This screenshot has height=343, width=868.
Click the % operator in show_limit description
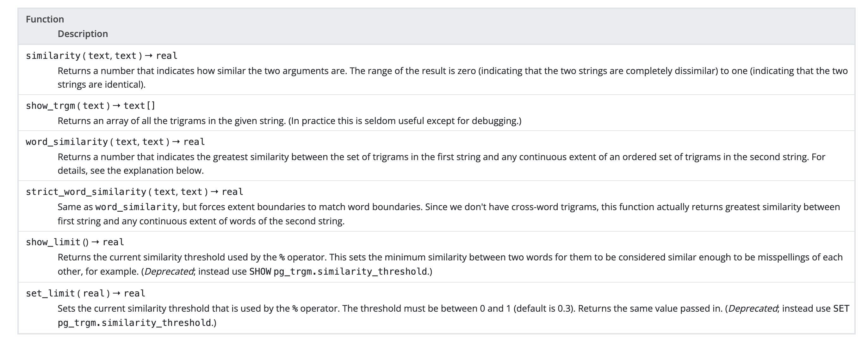(x=282, y=258)
